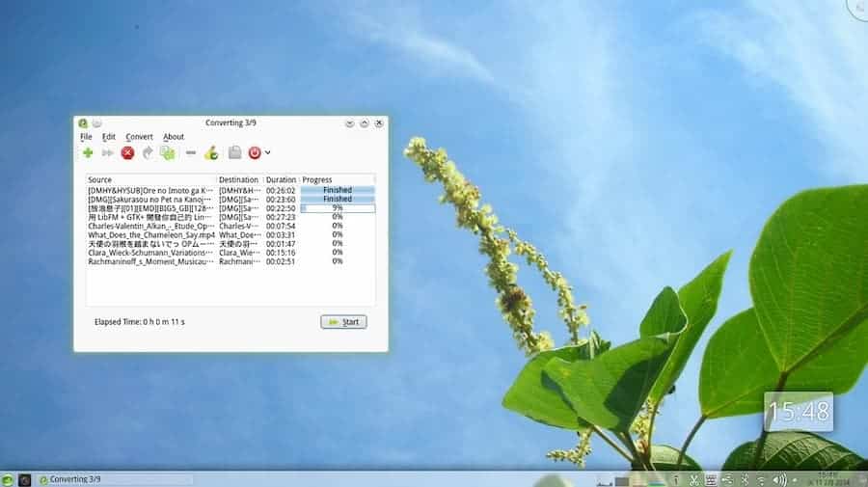This screenshot has height=487, width=868.
Task: Open the dropdown arrow beside the power icon
Action: (x=268, y=152)
